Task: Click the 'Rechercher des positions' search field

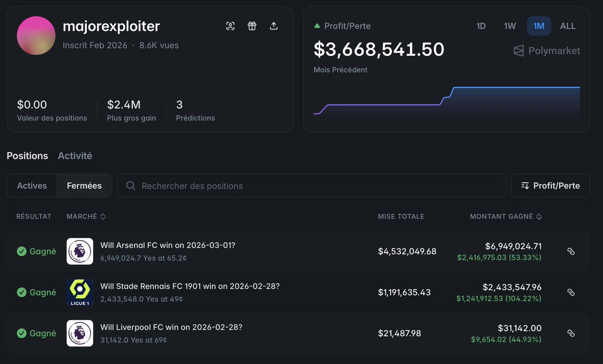Action: (312, 186)
